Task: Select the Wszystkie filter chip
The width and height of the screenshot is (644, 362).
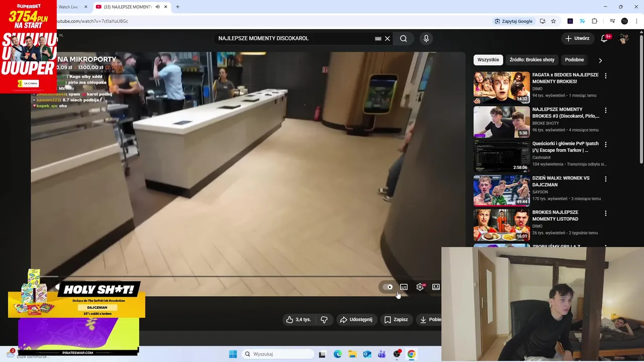Action: click(x=488, y=60)
